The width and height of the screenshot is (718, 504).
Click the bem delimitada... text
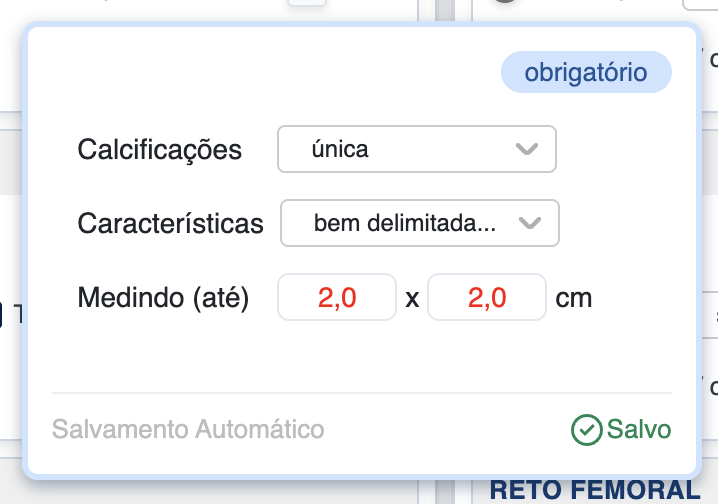(x=404, y=223)
